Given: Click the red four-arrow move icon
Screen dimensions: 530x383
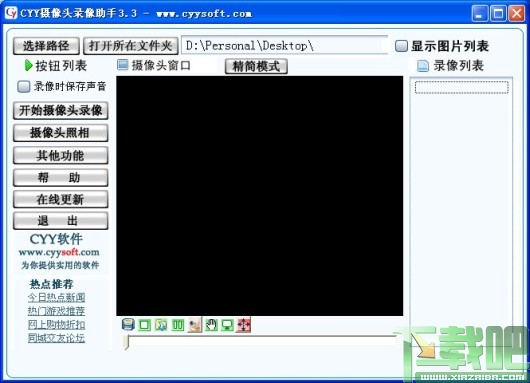Looking at the screenshot, I should click(x=244, y=325).
